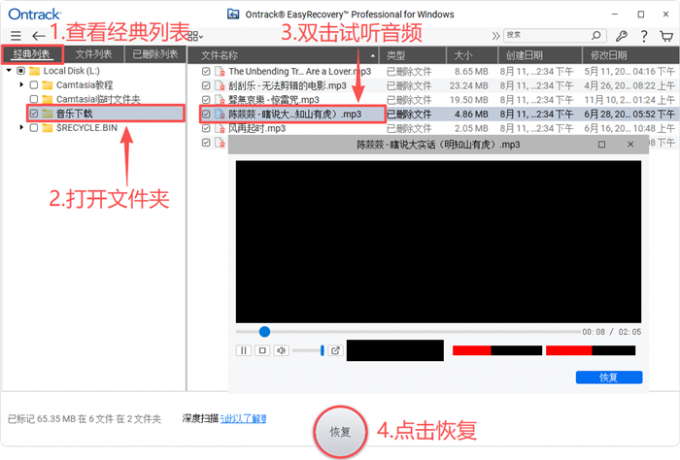The width and height of the screenshot is (680, 460).
Task: Expand the $RECYCLE.BIN folder
Action: [21, 127]
